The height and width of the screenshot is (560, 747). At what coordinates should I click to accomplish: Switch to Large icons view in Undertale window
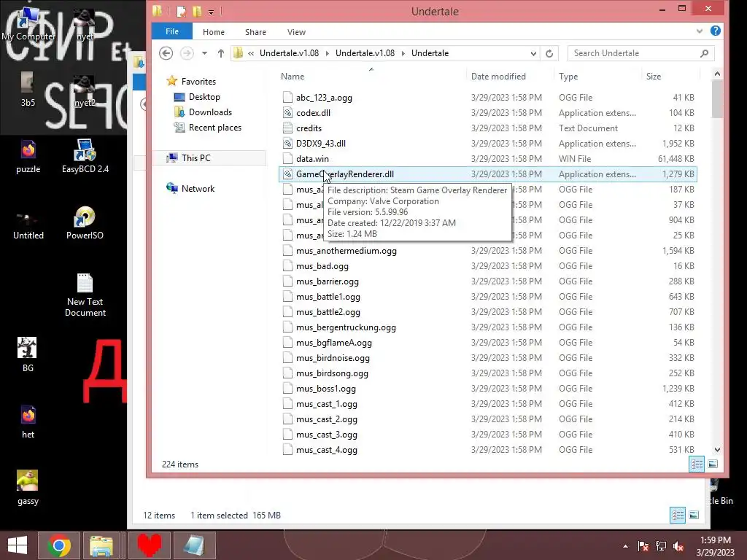pos(713,464)
